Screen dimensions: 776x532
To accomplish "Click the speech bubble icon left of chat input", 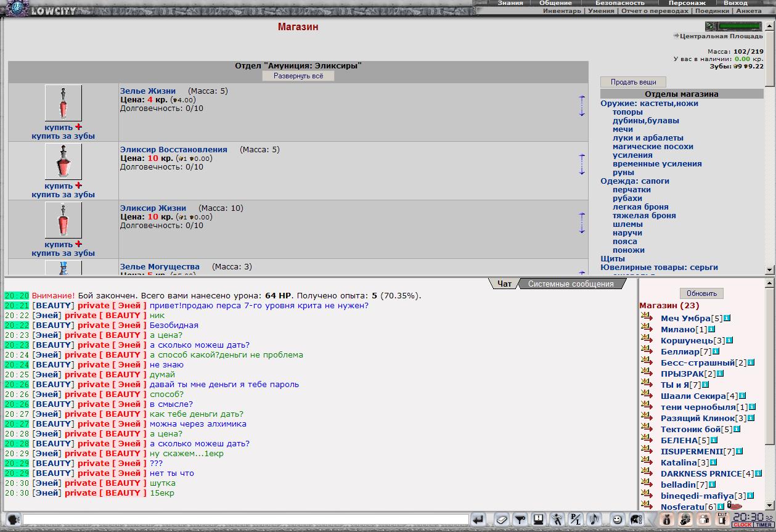I will pos(12,519).
